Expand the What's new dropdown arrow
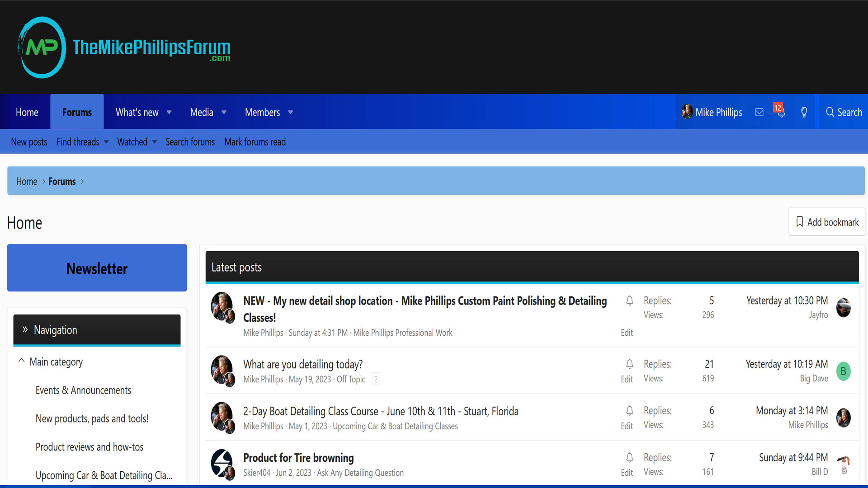This screenshot has height=488, width=868. tap(169, 113)
